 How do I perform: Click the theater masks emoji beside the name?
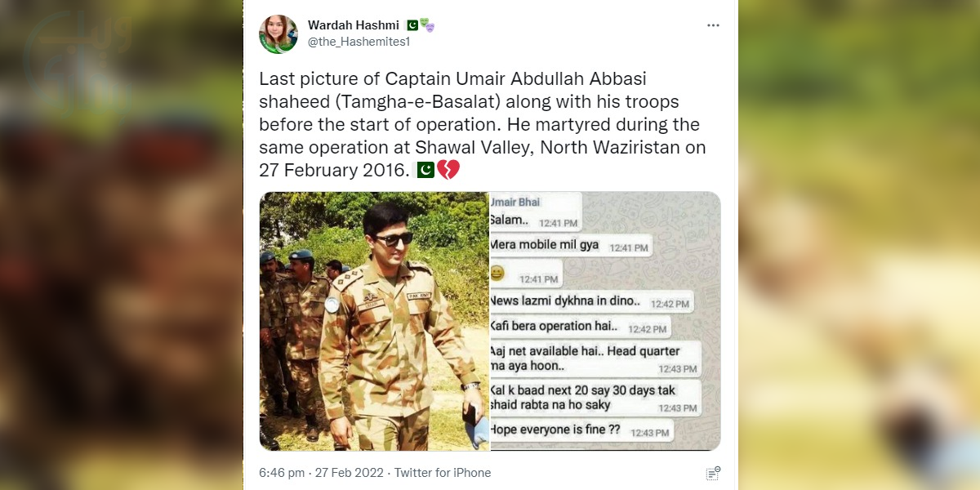click(x=427, y=26)
